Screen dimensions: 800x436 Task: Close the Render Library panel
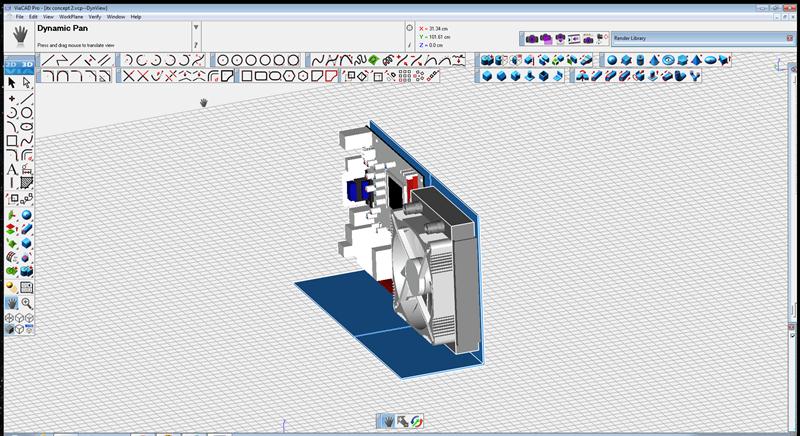[790, 38]
